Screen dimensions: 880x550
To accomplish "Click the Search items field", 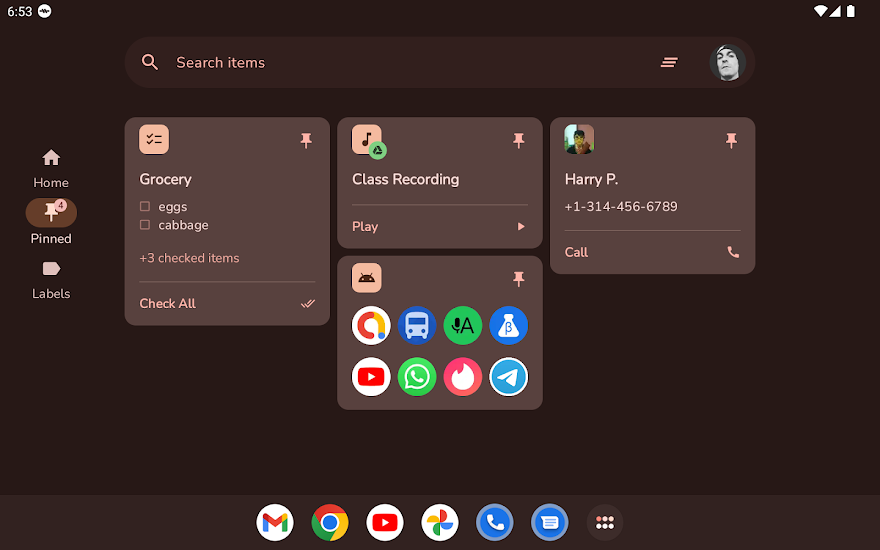I will click(x=400, y=62).
